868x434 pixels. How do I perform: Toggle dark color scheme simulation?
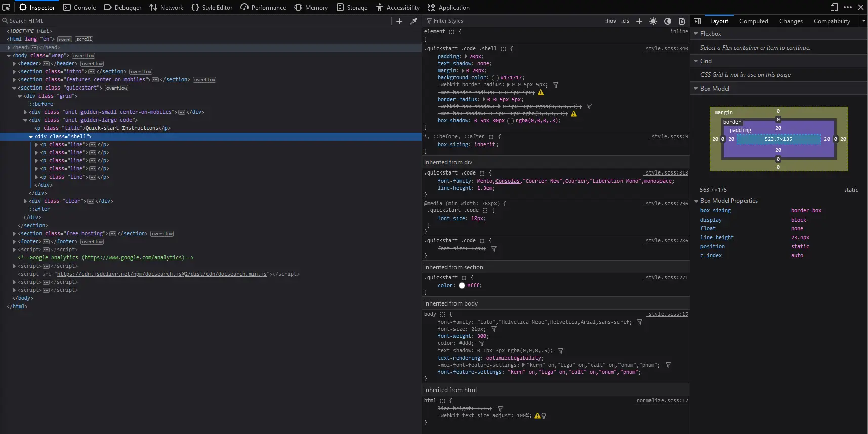tap(668, 21)
